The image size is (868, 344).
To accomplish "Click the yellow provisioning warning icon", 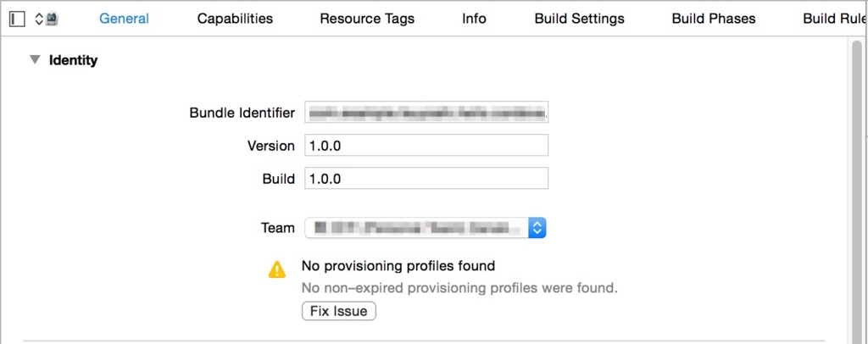I will point(277,269).
